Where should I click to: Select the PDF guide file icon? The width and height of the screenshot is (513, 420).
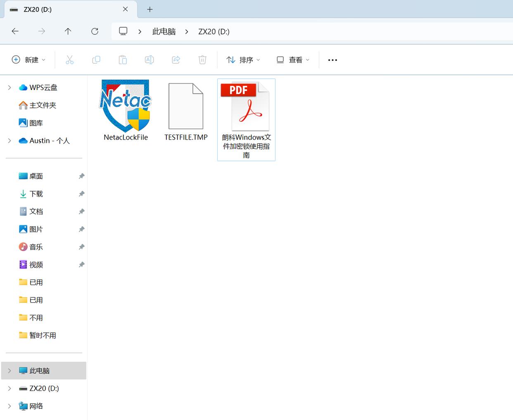tap(245, 106)
